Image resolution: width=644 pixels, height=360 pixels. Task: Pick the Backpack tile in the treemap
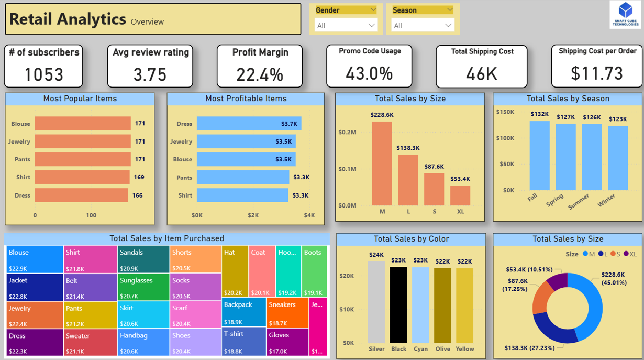243,313
